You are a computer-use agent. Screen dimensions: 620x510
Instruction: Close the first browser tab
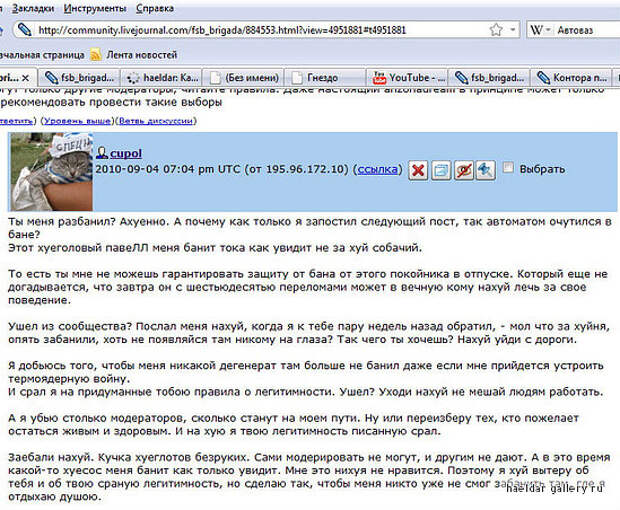[25, 78]
